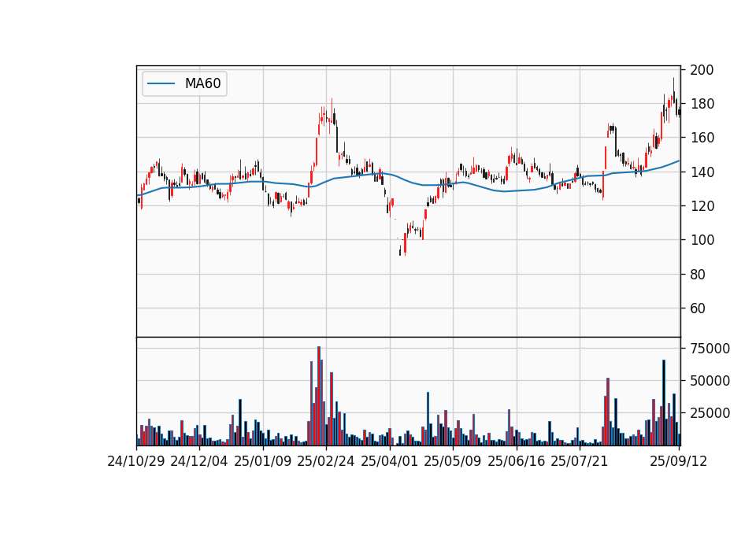The height and width of the screenshot is (543, 756).
Task: Click the 80 price axis label
Action: click(x=698, y=274)
